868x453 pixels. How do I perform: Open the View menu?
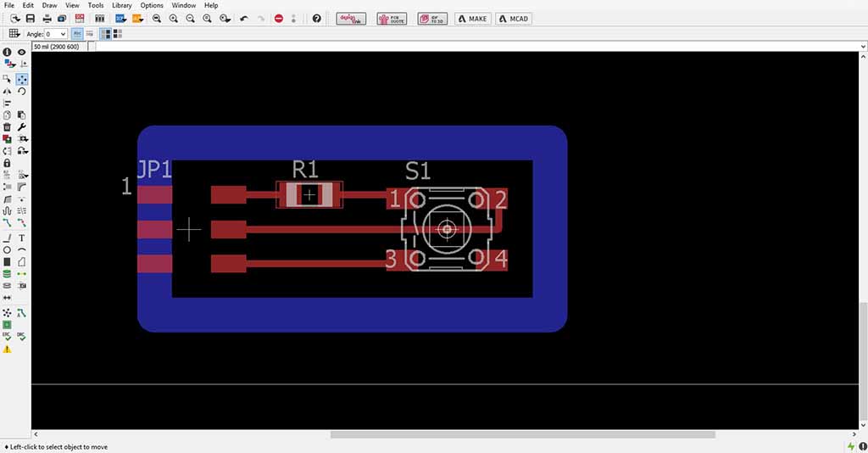(72, 5)
